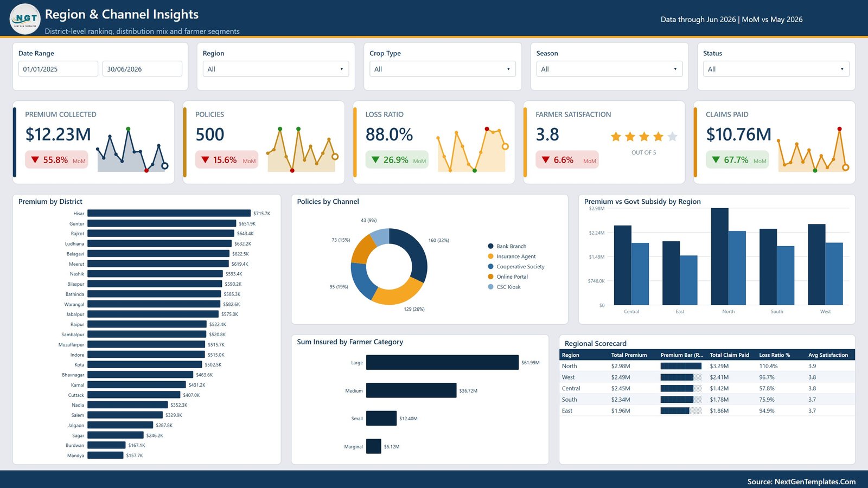The width and height of the screenshot is (868, 488).
Task: Sort by Total Premium column header
Action: pos(629,355)
